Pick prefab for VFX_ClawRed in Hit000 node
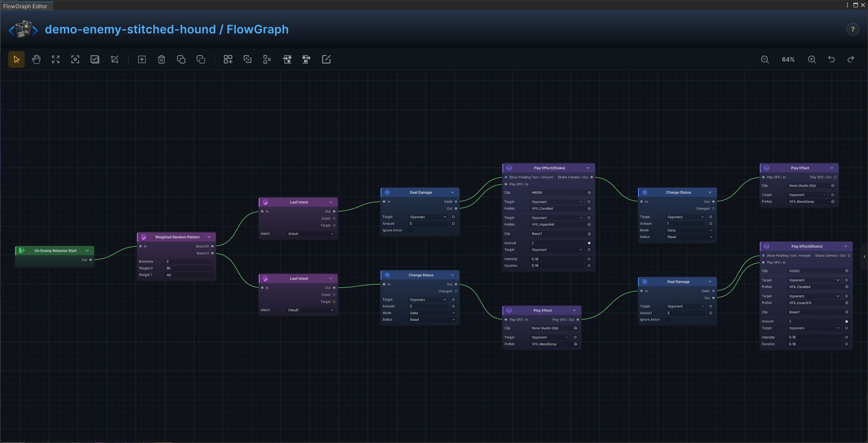Screen dimensions: 868x443 pyautogui.click(x=589, y=209)
